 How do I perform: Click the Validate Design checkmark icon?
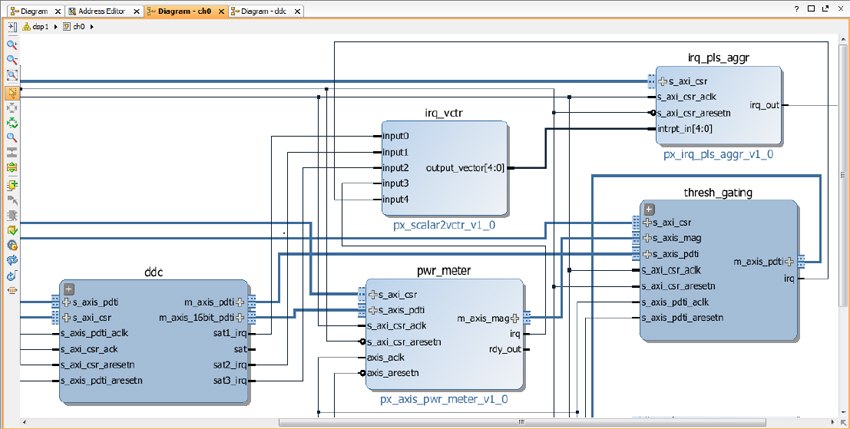12,230
